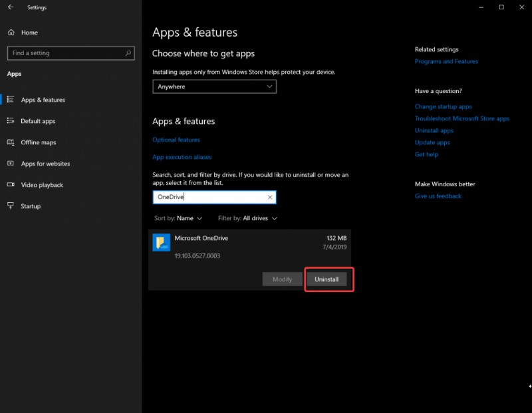Open the Anywhere app source dropdown

(214, 86)
